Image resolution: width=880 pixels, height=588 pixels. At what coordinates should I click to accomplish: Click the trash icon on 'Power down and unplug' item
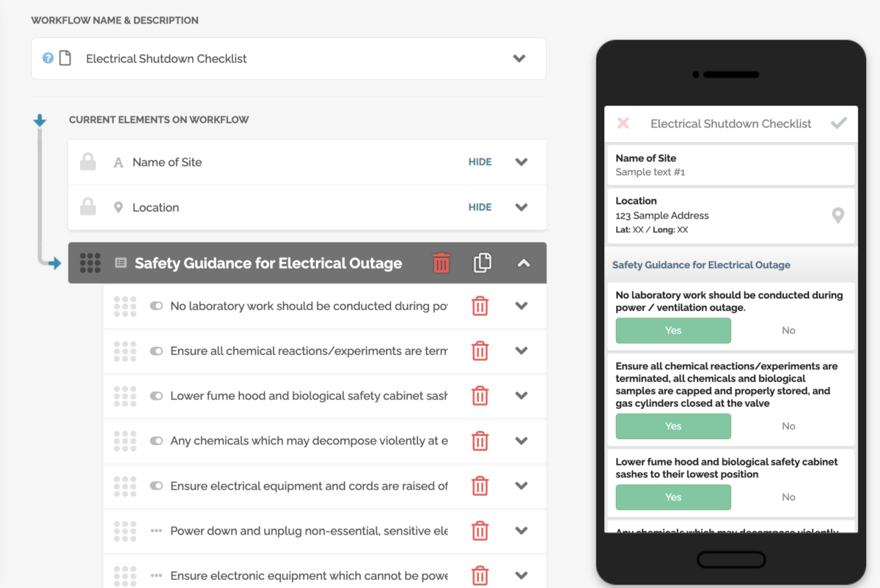tap(481, 530)
